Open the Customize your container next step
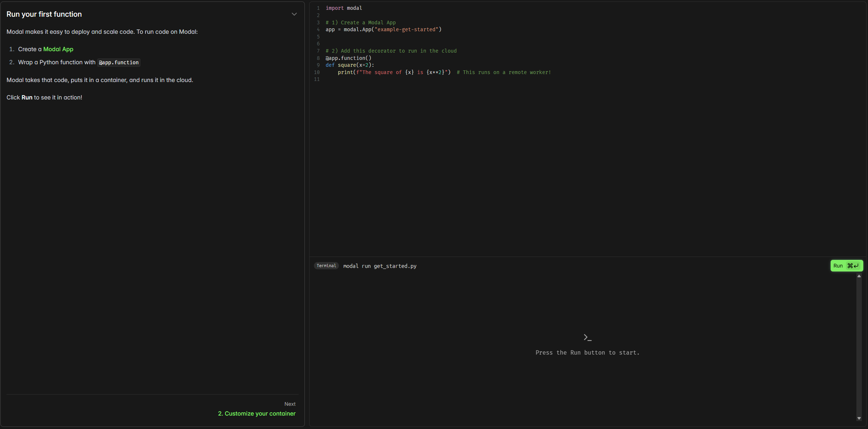This screenshot has height=429, width=868. click(x=257, y=413)
